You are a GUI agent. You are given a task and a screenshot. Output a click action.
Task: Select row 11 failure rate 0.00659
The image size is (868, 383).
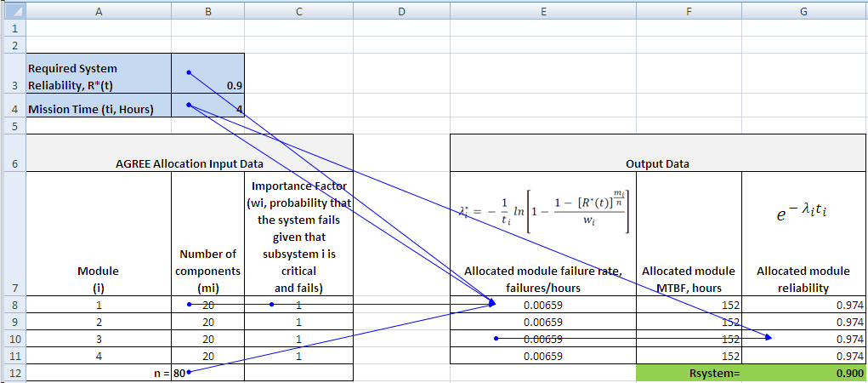click(x=543, y=356)
